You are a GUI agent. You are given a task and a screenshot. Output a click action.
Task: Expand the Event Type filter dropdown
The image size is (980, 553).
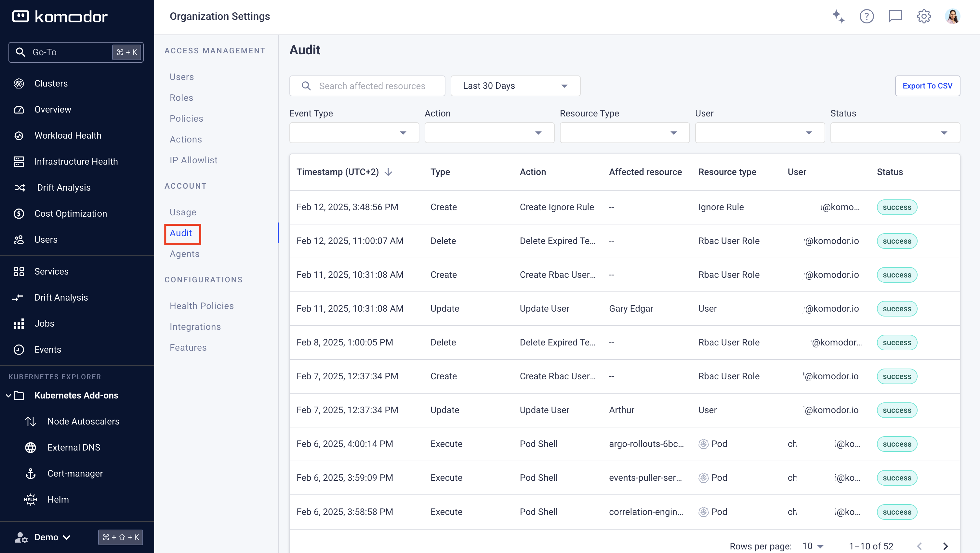click(x=354, y=133)
